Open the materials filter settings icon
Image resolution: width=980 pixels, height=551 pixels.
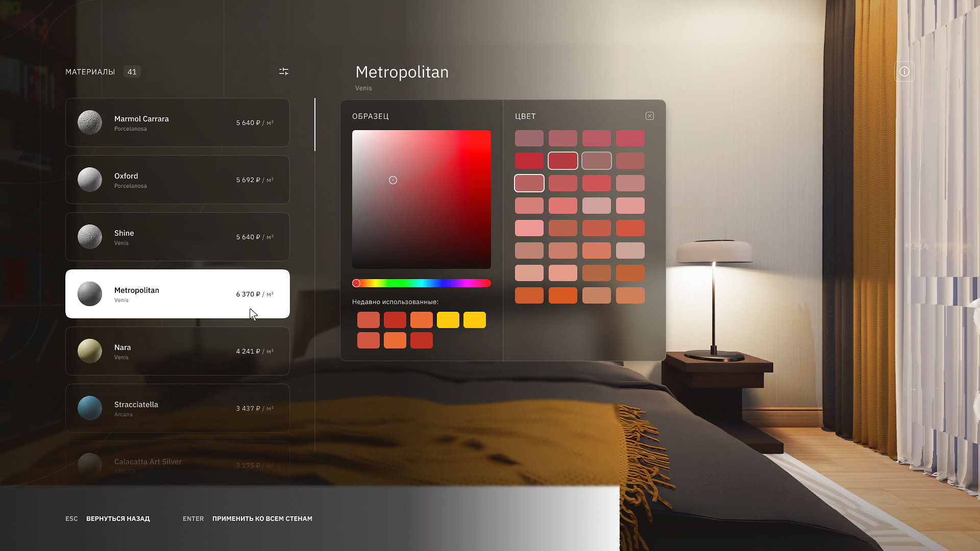pyautogui.click(x=284, y=71)
